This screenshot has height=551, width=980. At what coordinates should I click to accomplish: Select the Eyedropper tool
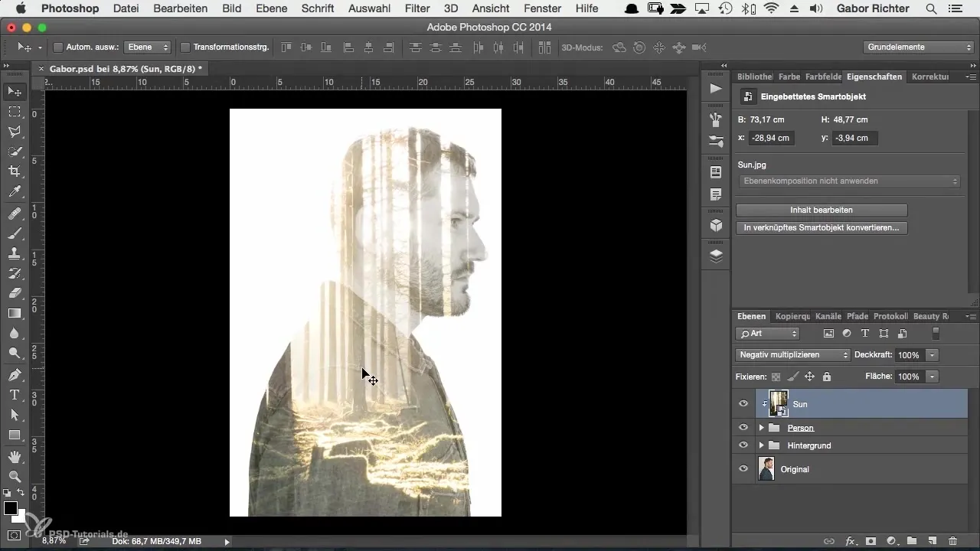[14, 191]
